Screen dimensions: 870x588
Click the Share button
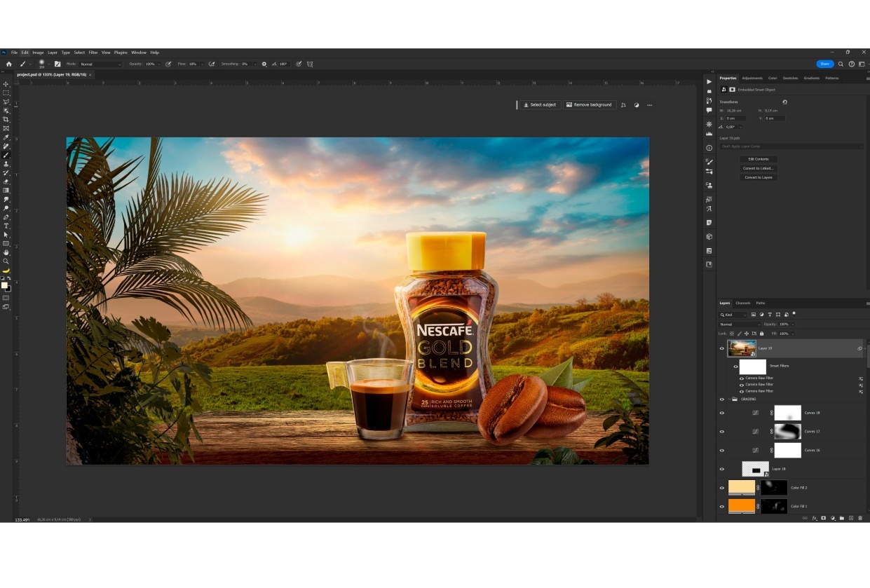[x=824, y=64]
